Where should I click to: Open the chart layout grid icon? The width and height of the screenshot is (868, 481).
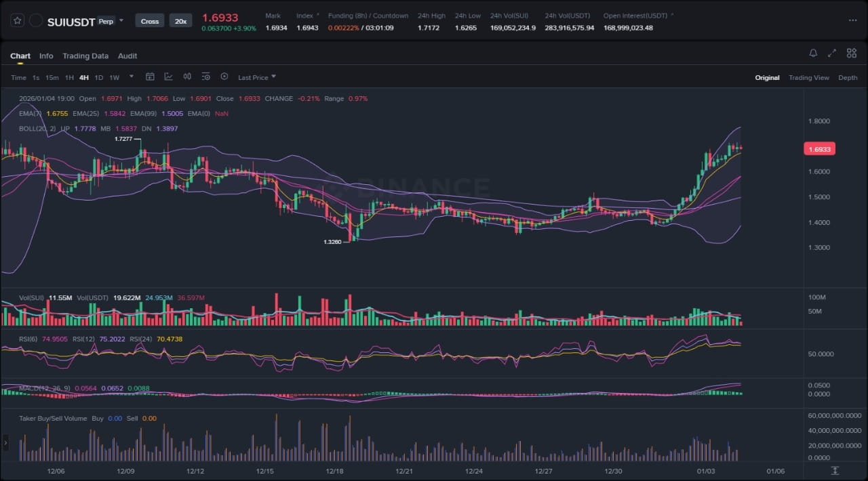click(850, 53)
